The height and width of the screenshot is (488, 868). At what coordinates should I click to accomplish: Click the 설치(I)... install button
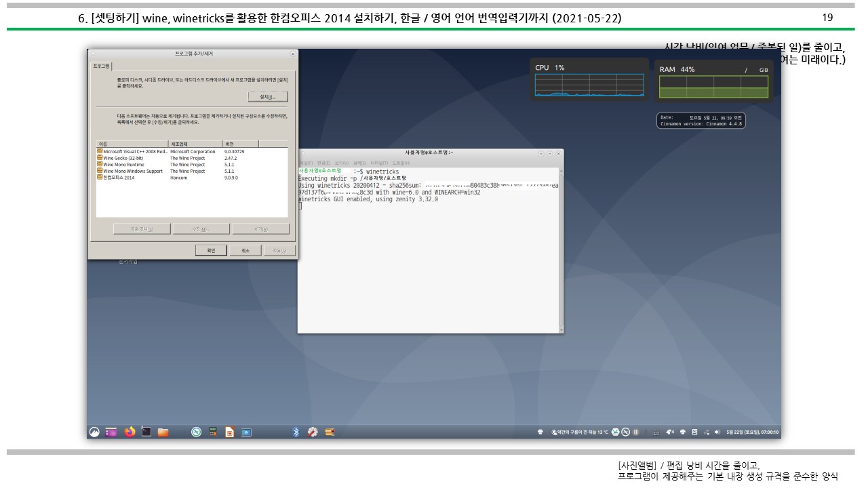pyautogui.click(x=268, y=97)
